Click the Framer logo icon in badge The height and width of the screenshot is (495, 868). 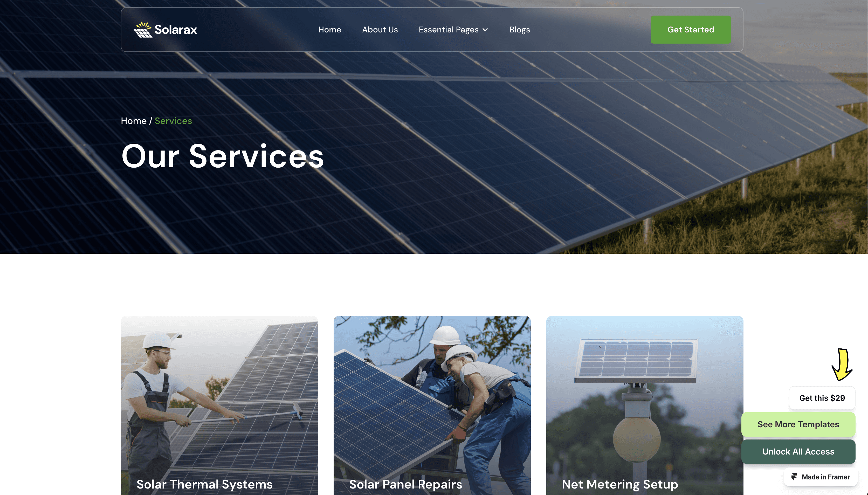pyautogui.click(x=794, y=477)
